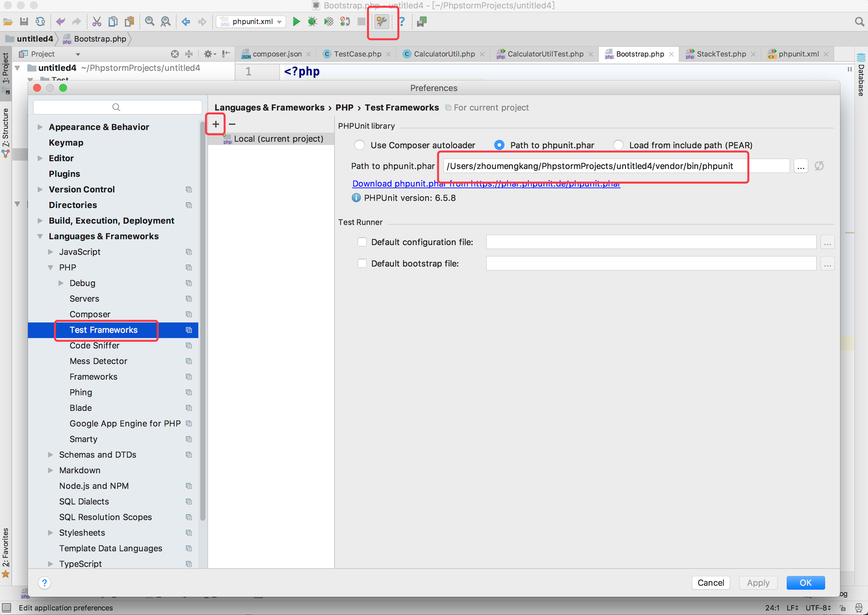Expand the Editor settings node

point(40,158)
